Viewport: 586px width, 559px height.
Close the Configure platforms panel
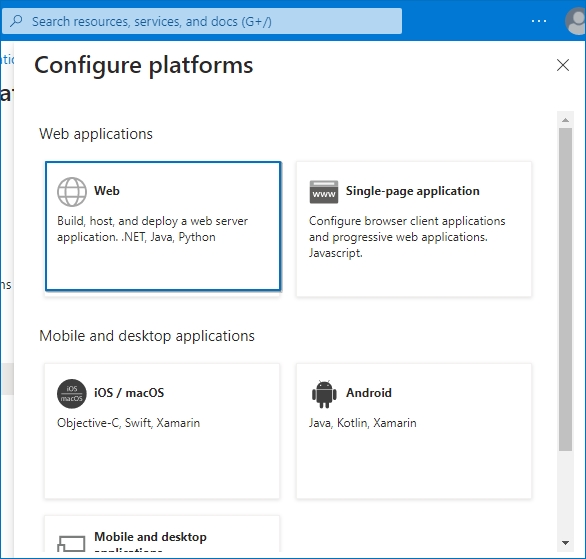click(562, 65)
